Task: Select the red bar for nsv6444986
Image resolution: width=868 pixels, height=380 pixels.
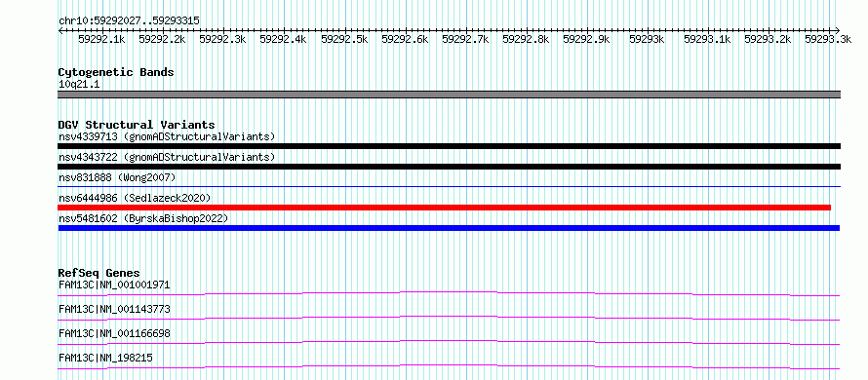Action: (x=445, y=208)
